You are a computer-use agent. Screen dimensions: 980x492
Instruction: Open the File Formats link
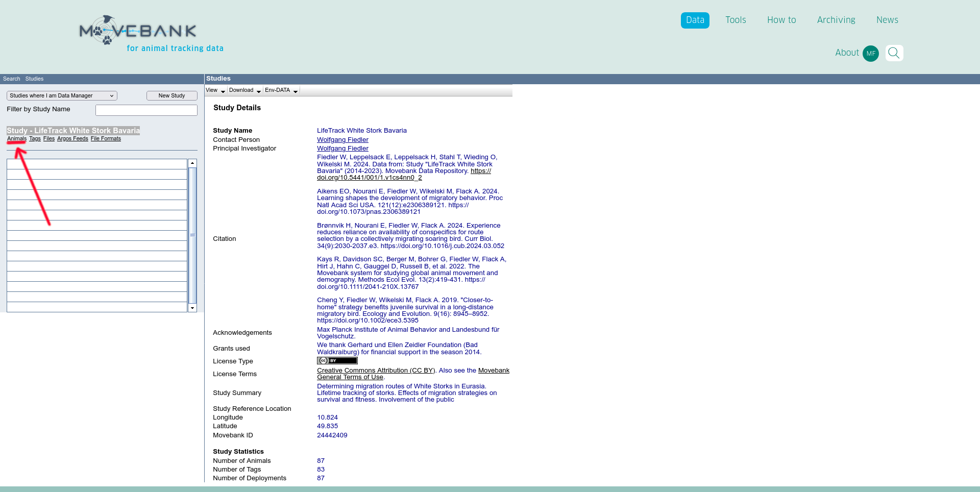point(106,139)
